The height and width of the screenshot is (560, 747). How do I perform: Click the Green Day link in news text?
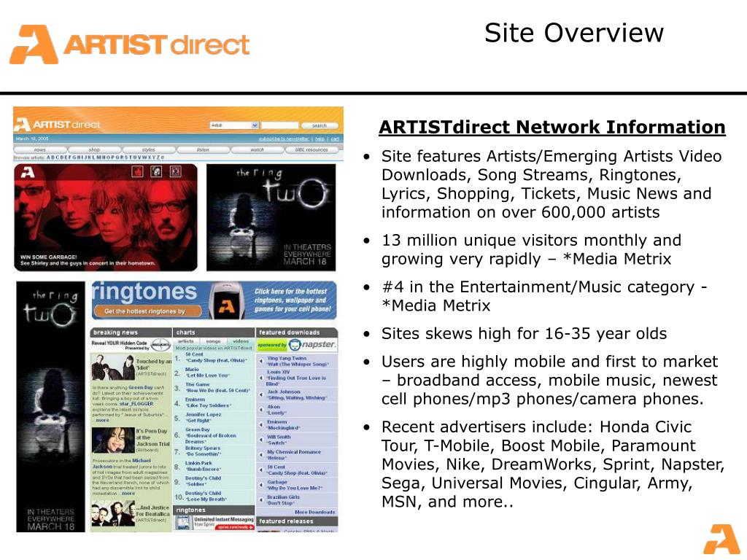tap(139, 388)
